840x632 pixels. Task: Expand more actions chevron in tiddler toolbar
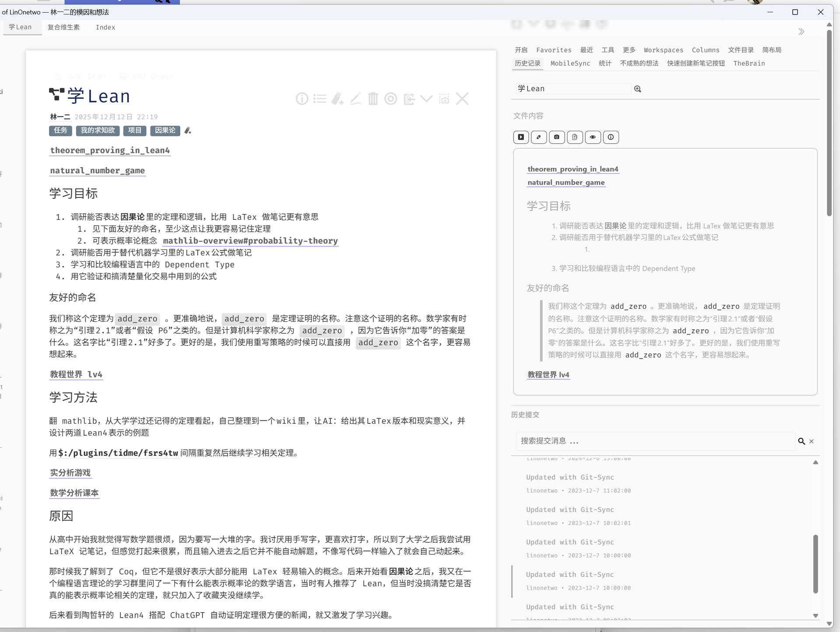[x=426, y=99]
